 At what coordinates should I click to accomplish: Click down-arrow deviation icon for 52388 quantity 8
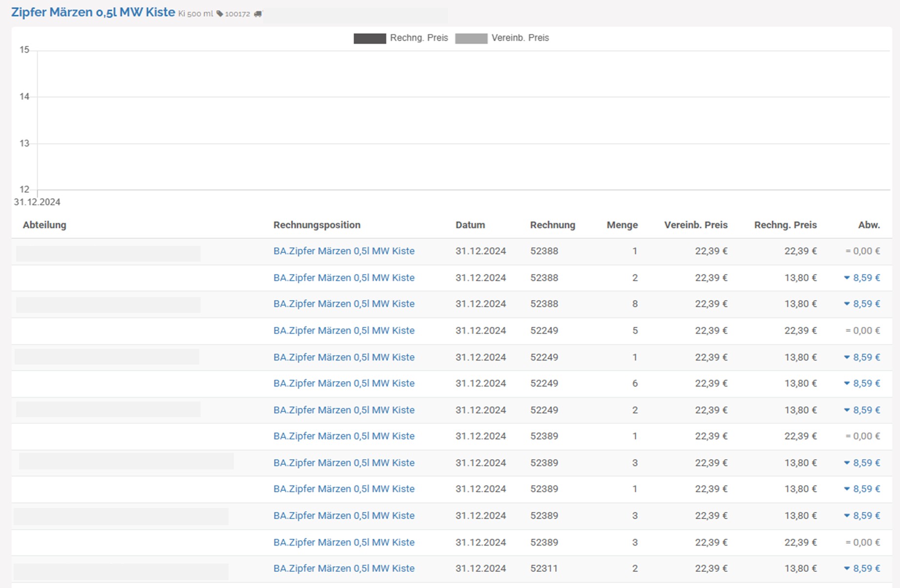847,304
